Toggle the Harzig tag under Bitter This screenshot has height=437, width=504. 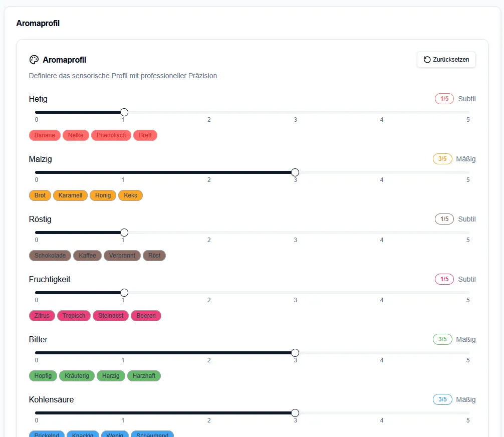111,376
